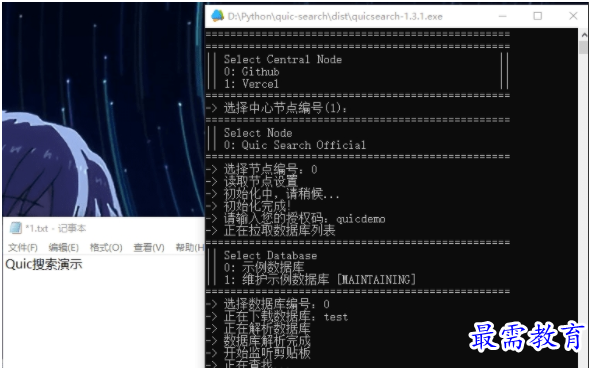This screenshot has width=593, height=368.
Task: Close the quicsearch console window
Action: pos(573,16)
